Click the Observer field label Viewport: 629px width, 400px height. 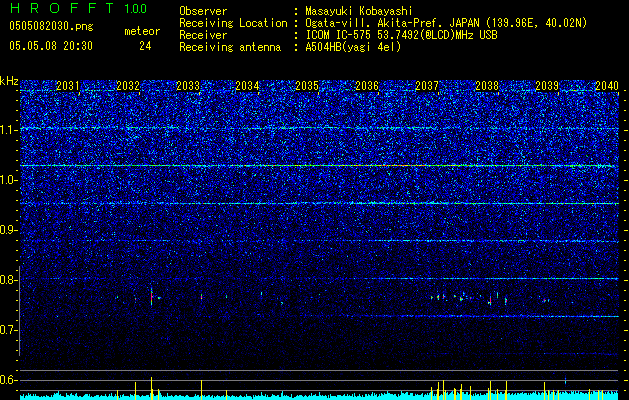203,11
